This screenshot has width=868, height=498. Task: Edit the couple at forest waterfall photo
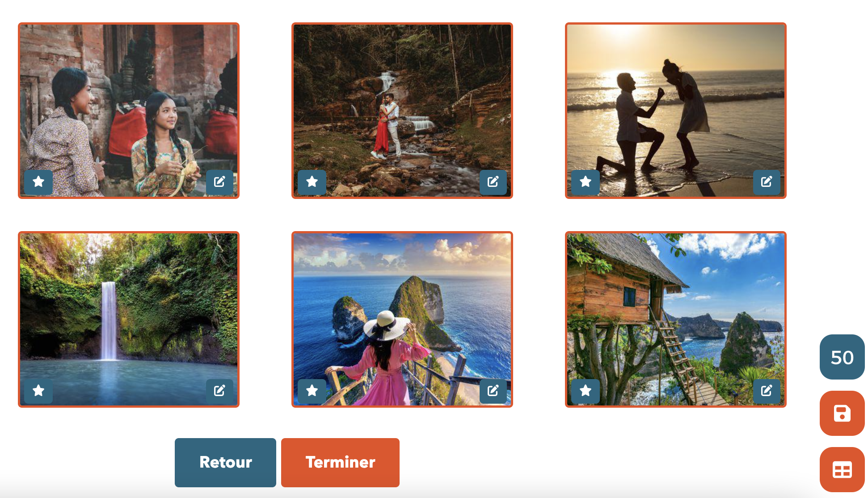(493, 181)
